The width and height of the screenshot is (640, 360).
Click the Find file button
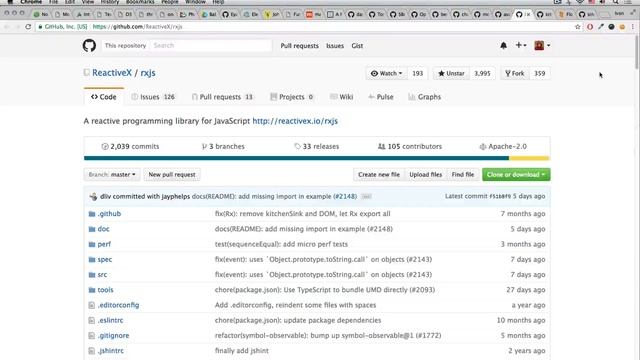[x=463, y=175]
